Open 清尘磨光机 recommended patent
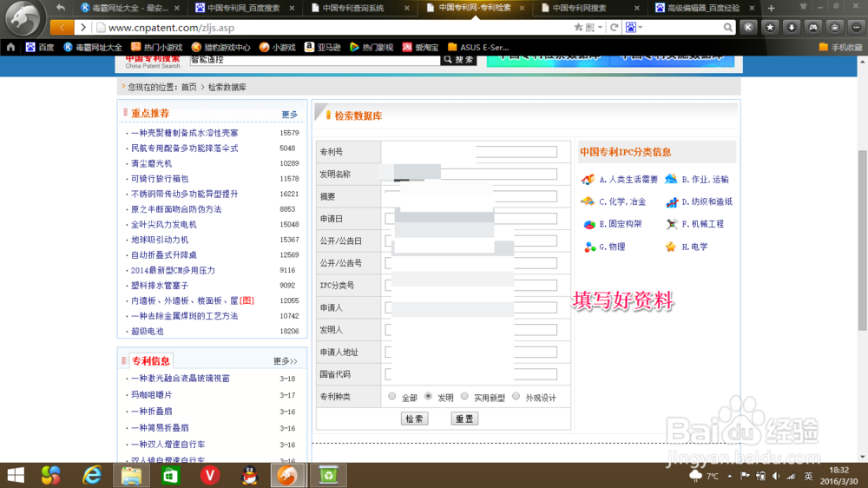The height and width of the screenshot is (488, 868). coord(152,163)
